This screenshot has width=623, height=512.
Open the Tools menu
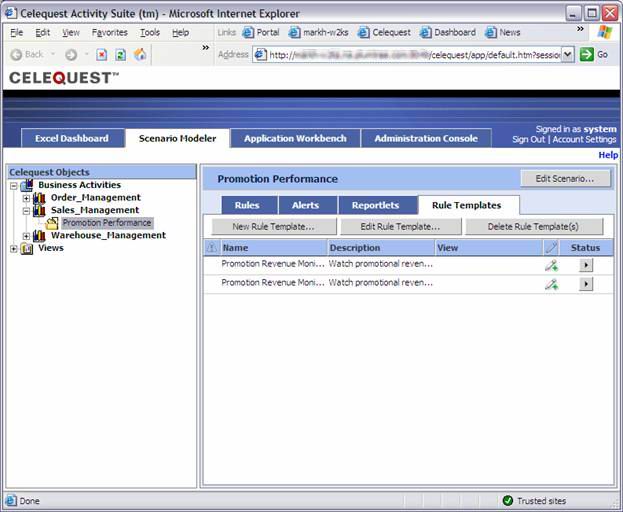point(150,33)
